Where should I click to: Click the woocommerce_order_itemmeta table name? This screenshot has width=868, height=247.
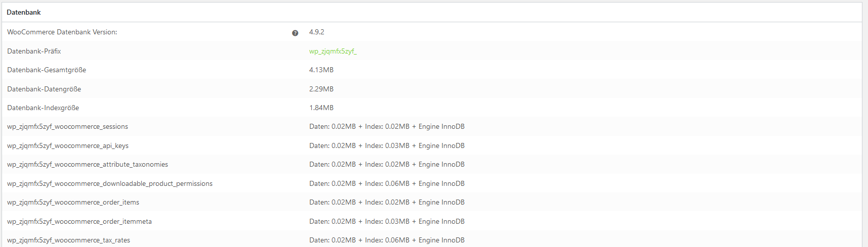[x=79, y=221]
